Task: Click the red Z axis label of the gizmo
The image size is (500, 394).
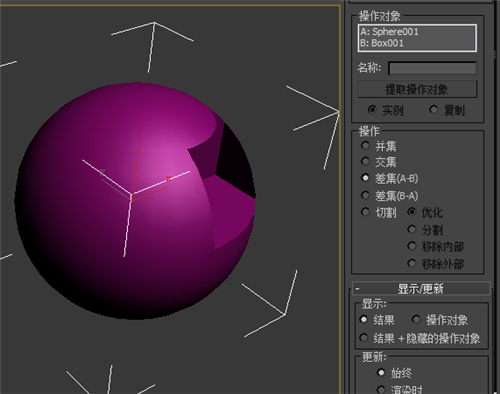Action: click(138, 153)
